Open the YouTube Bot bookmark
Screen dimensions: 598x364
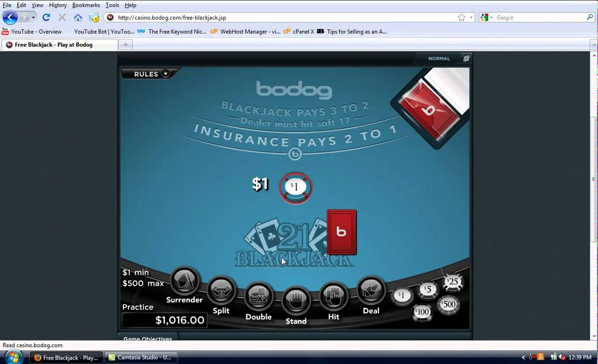pos(104,32)
